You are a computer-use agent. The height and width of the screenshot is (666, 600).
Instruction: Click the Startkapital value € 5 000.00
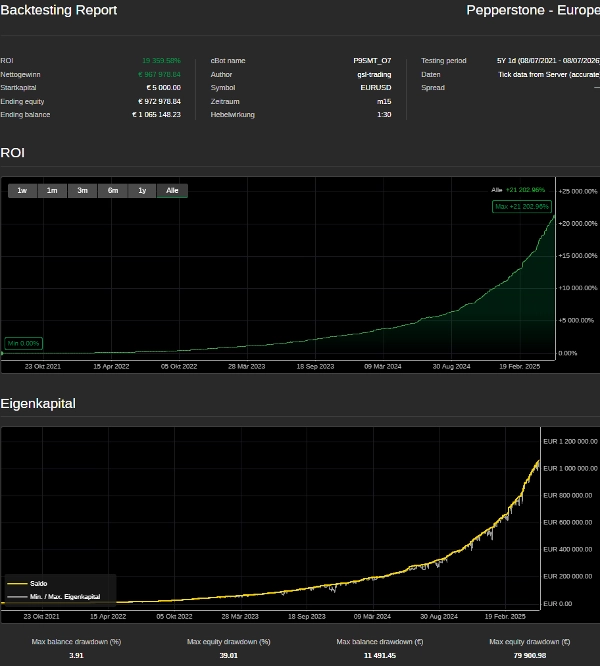163,87
